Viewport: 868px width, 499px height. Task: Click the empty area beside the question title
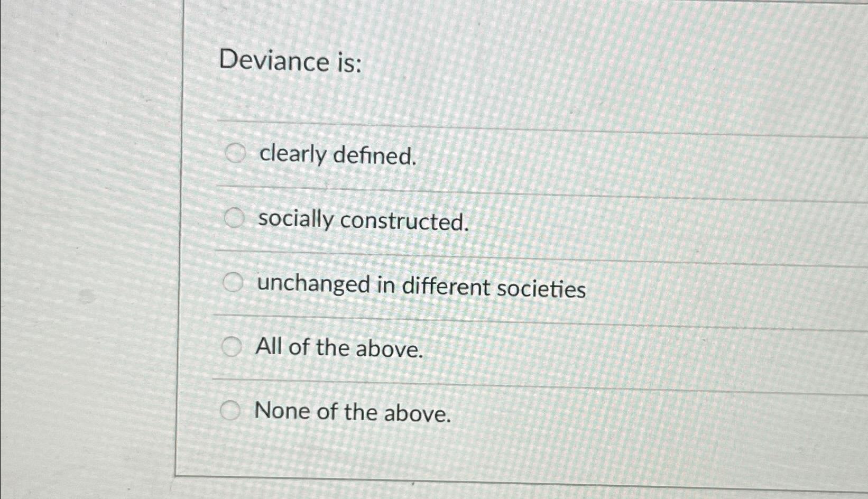(581, 63)
